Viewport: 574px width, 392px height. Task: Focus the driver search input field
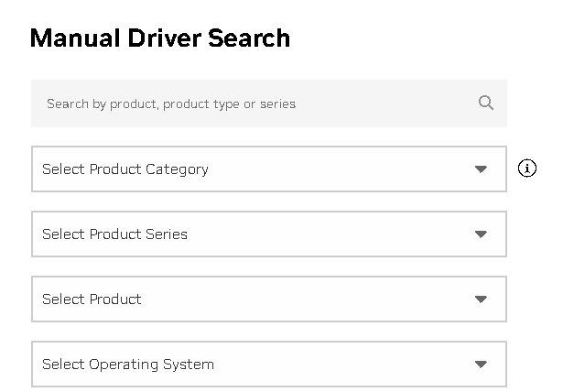[256, 103]
